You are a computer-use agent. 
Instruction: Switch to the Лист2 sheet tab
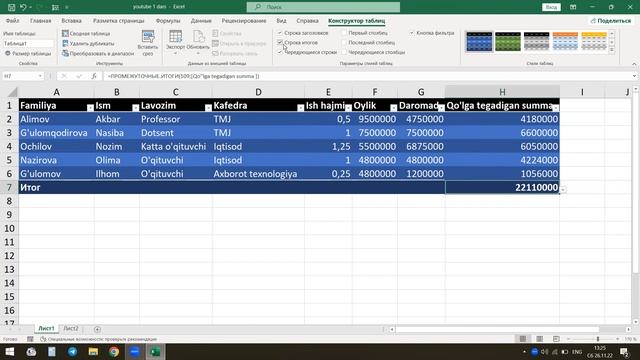[71, 329]
